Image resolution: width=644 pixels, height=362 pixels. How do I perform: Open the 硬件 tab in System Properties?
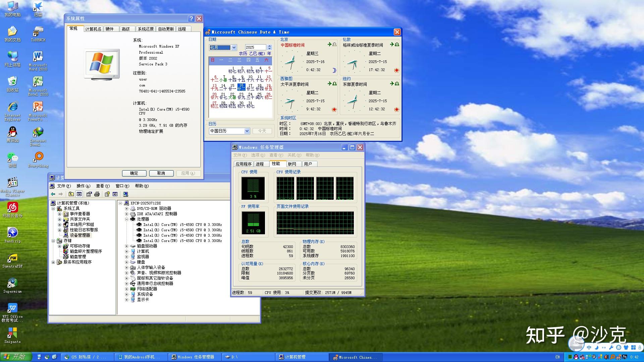coord(110,29)
